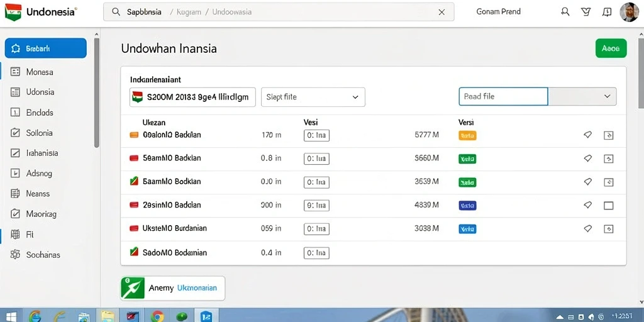Click the 0: Ina box in 5aamhIo row
This screenshot has width=644, height=322.
pyautogui.click(x=316, y=182)
